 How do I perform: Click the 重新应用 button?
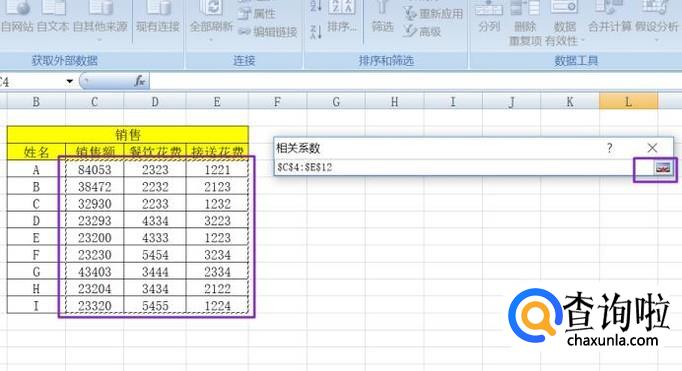click(433, 13)
